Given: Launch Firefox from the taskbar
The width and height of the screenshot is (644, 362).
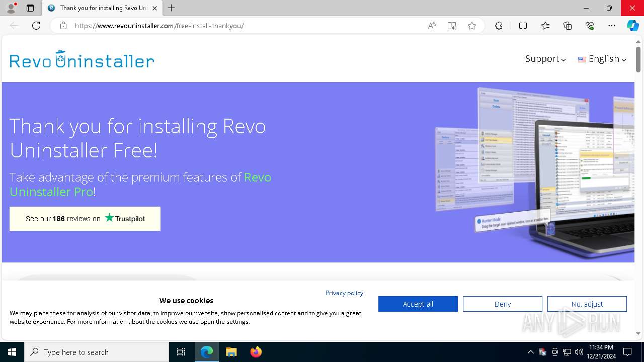Looking at the screenshot, I should (256, 352).
